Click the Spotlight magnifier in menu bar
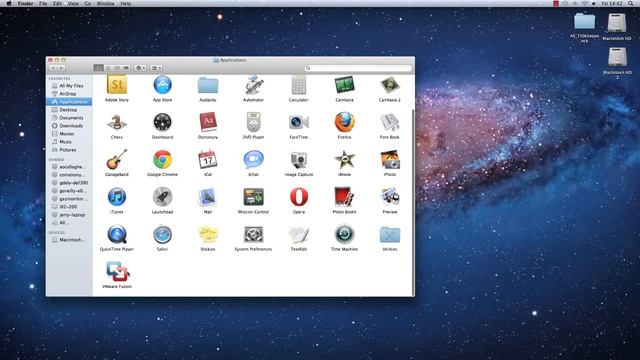The image size is (640, 360). pyautogui.click(x=631, y=3)
